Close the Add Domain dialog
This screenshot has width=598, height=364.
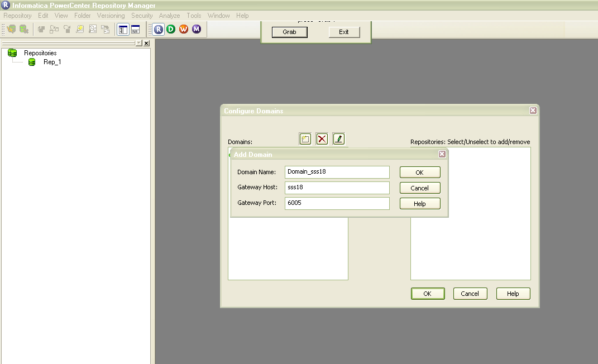tap(442, 154)
